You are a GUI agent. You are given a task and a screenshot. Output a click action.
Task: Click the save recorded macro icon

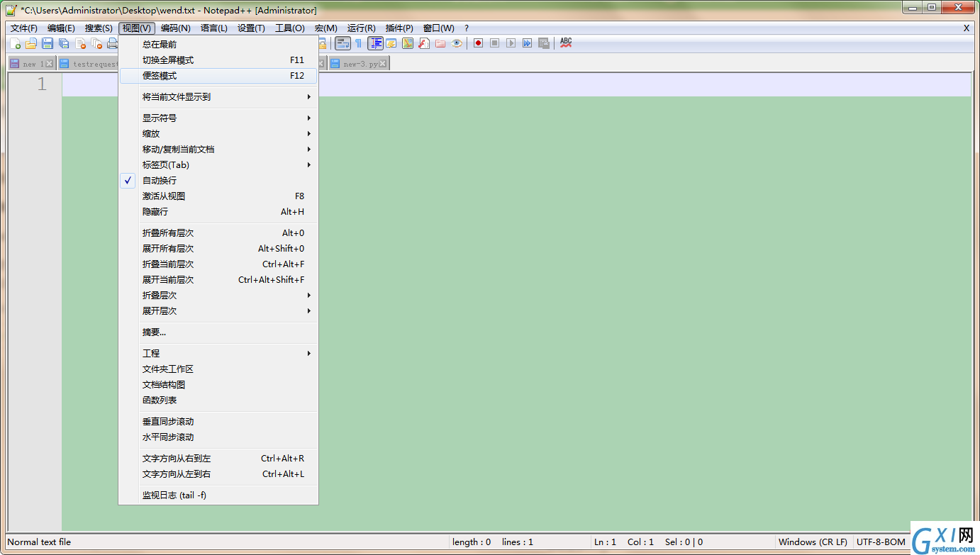coord(543,43)
